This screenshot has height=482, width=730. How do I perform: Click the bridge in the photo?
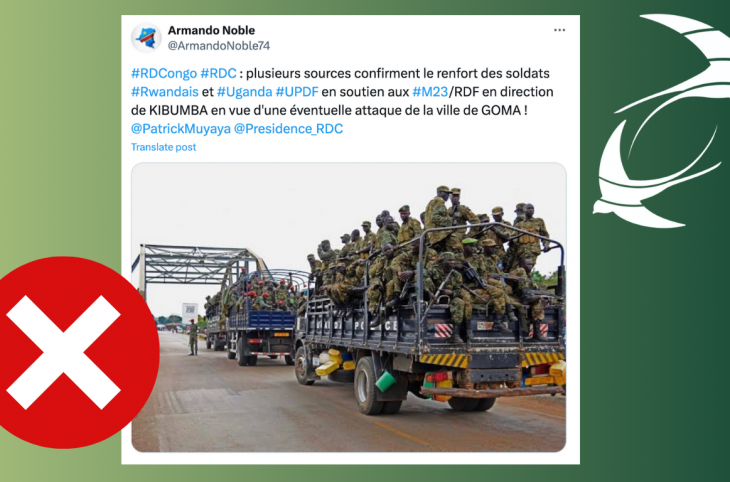click(x=198, y=268)
